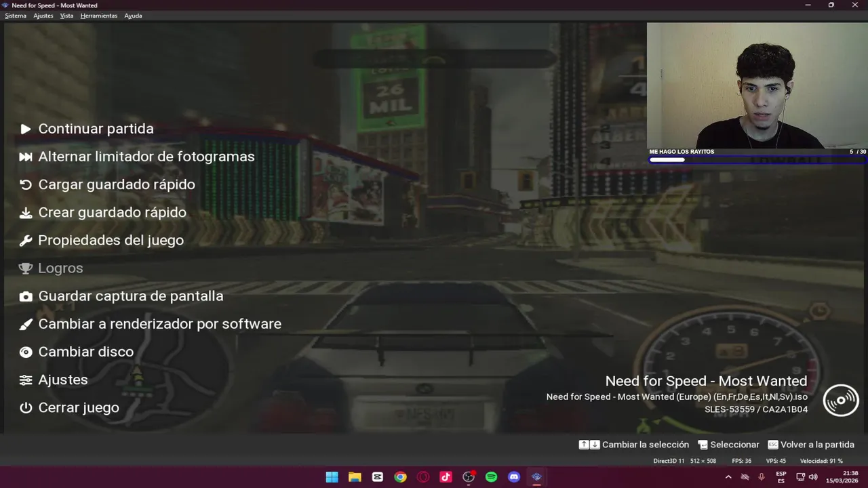The image size is (868, 488).
Task: Select Cargar guardado rápido
Action: (x=117, y=184)
